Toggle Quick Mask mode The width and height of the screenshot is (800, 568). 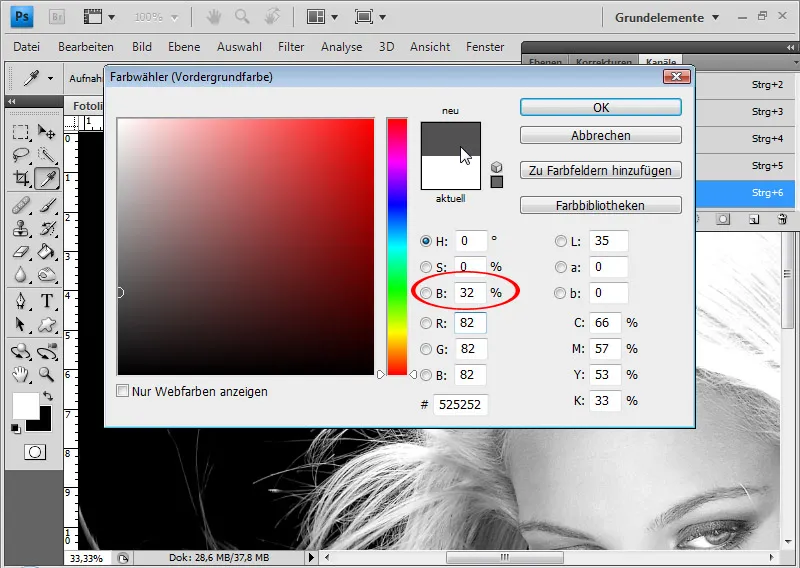pos(35,452)
